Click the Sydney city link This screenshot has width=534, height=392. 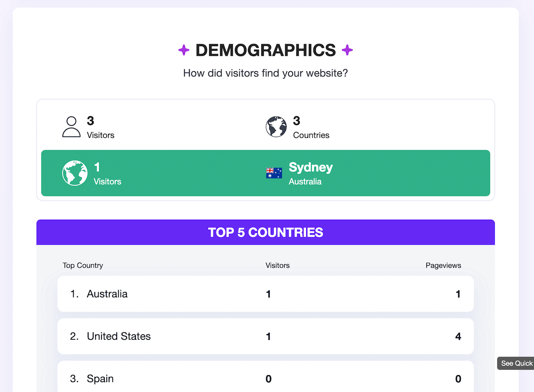coord(311,167)
